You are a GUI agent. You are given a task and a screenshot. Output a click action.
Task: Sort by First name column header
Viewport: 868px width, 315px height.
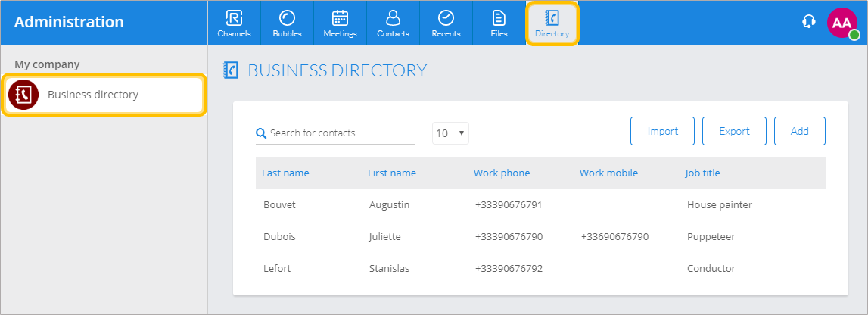391,173
